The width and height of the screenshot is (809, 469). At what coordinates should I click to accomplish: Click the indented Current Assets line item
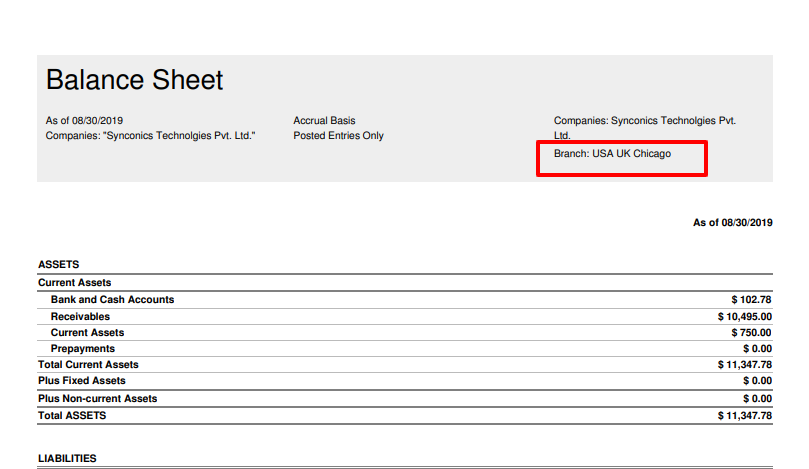[x=87, y=333]
